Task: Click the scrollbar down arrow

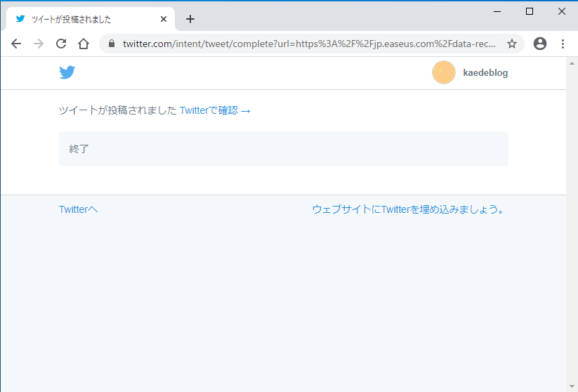Action: click(x=572, y=386)
